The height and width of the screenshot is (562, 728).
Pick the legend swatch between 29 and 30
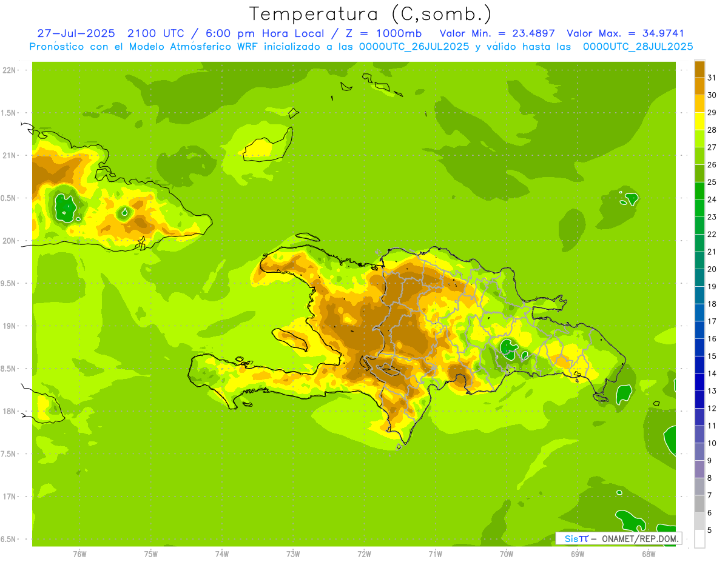(699, 104)
